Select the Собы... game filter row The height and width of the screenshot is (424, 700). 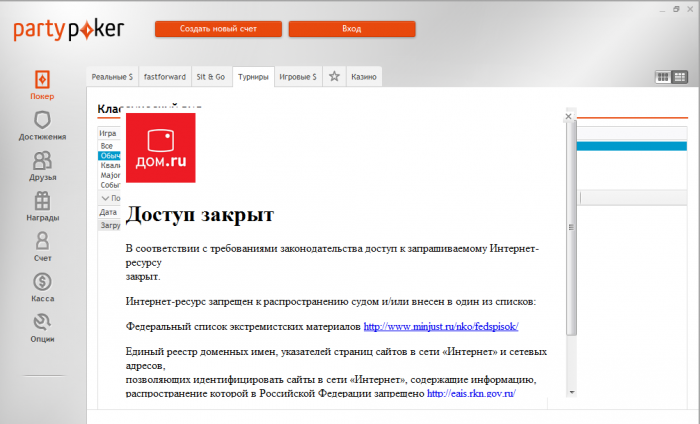[x=109, y=185]
